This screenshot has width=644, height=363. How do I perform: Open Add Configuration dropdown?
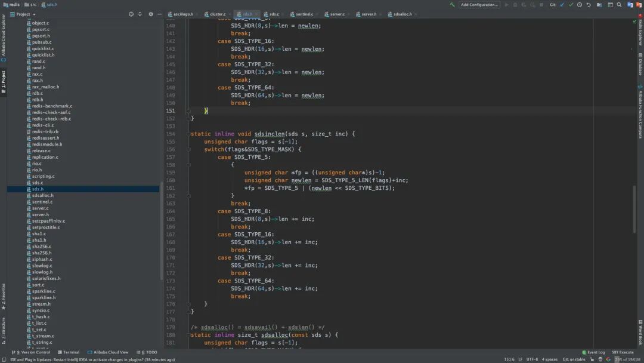pyautogui.click(x=479, y=5)
